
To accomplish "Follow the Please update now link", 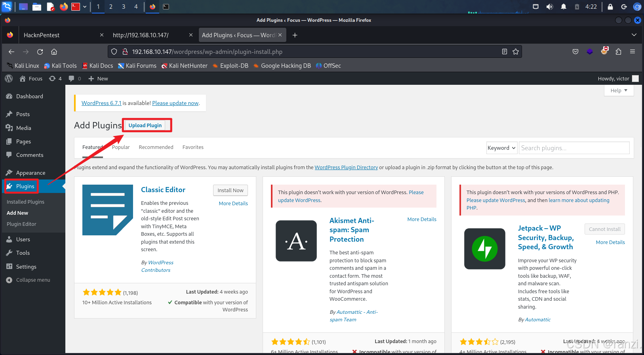I will (x=175, y=103).
